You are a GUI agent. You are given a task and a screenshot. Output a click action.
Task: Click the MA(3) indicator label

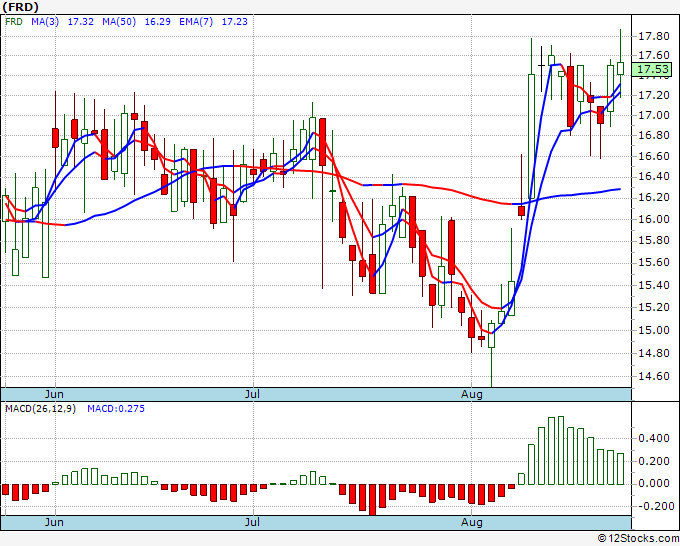coord(45,22)
